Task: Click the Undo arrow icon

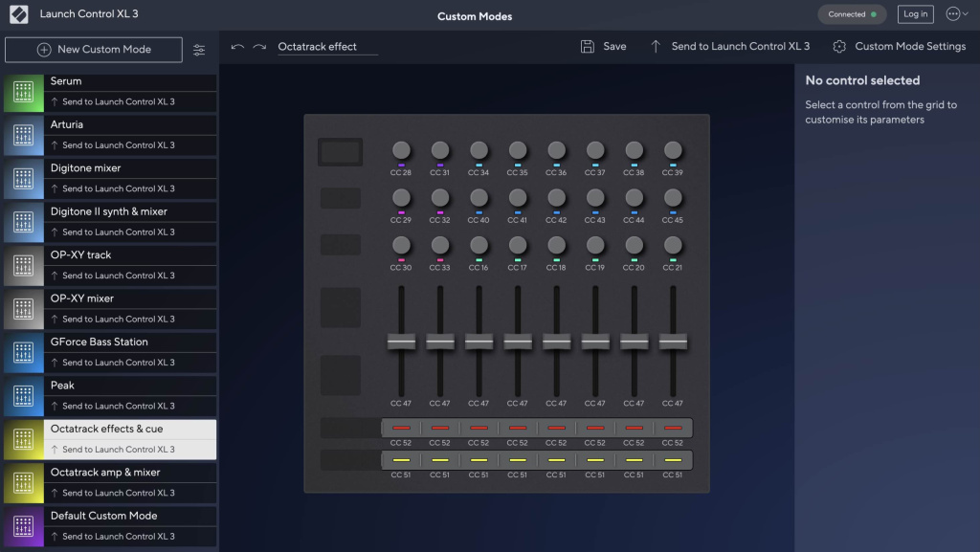Action: pos(237,46)
